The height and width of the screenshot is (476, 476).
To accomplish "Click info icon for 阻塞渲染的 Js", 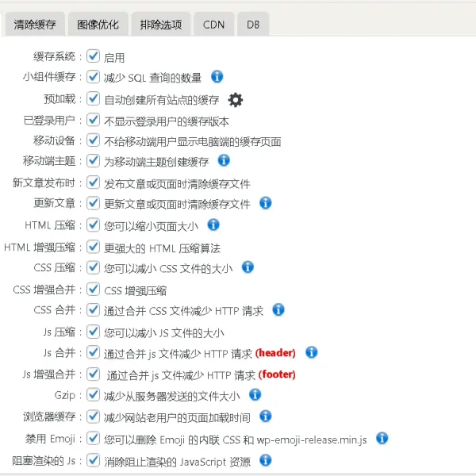I will point(265,460).
